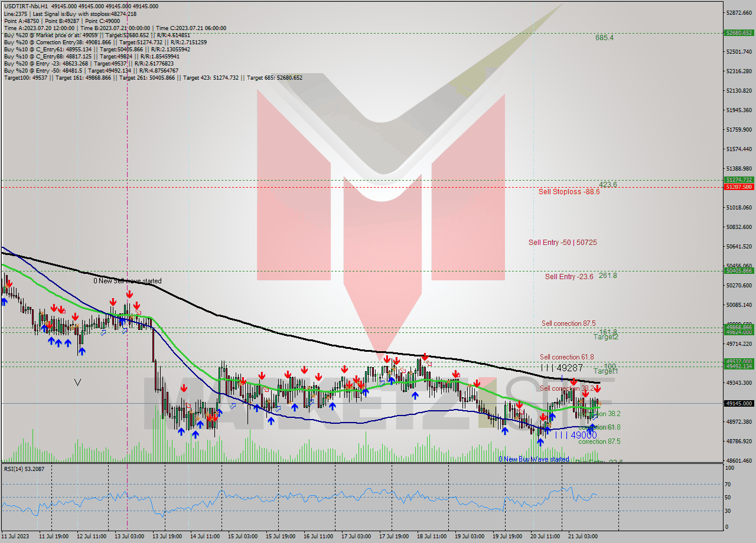Click the '19 Jul 19:00' time axis label
The width and height of the screenshot is (756, 543).
tap(507, 537)
